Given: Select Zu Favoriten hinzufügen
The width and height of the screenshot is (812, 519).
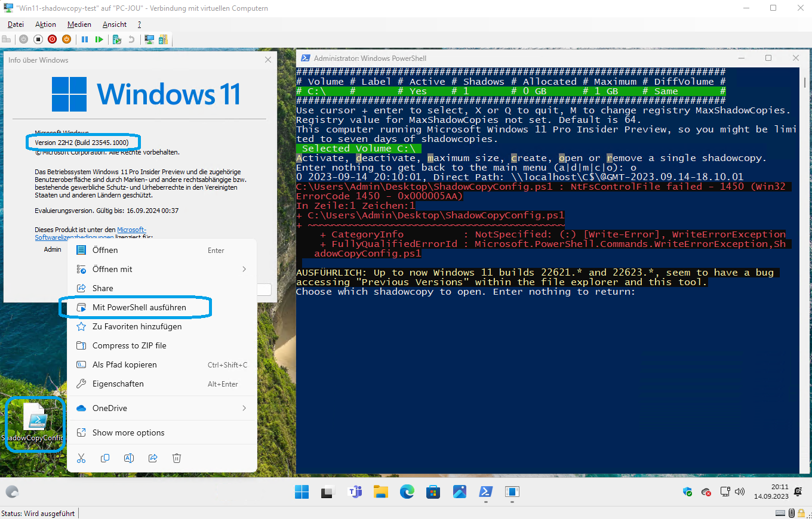Looking at the screenshot, I should point(162,326).
